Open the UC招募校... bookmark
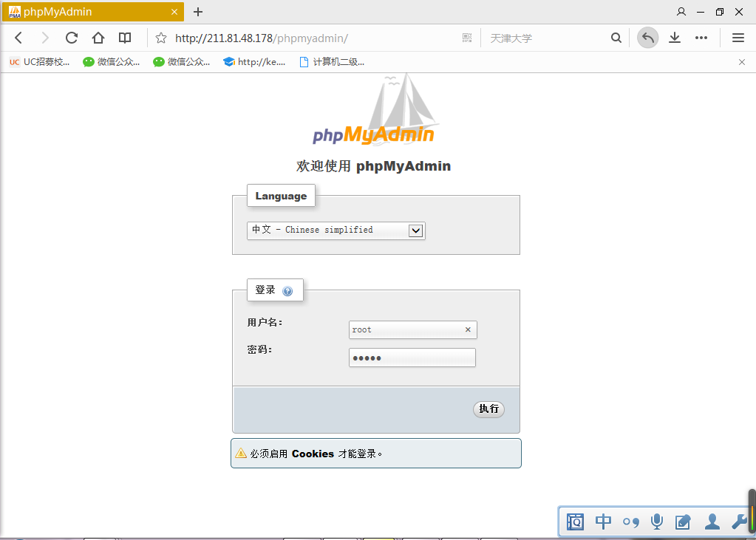This screenshot has width=756, height=540. point(39,62)
